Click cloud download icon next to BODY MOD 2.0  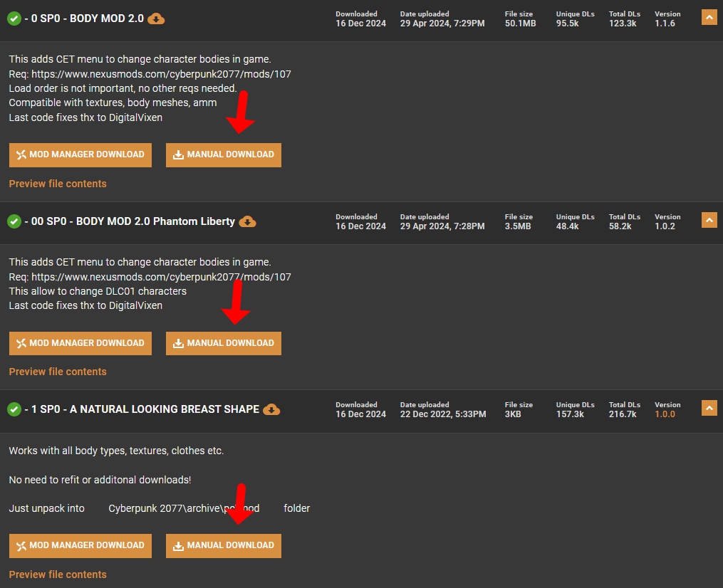156,19
